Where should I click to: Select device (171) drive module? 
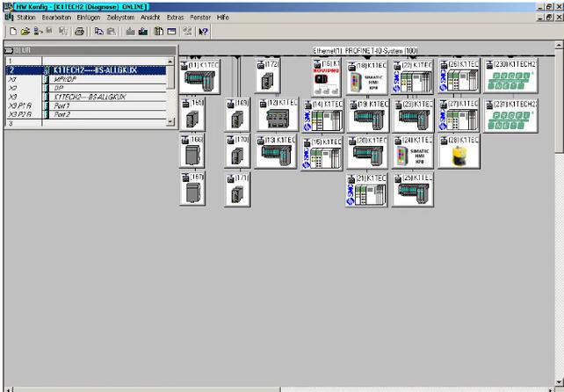[237, 189]
